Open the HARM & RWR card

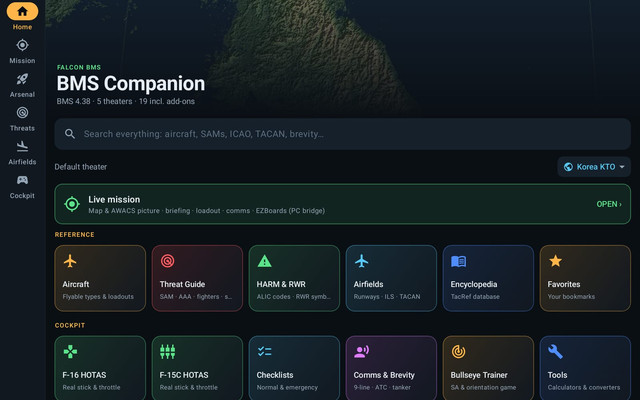coord(294,278)
